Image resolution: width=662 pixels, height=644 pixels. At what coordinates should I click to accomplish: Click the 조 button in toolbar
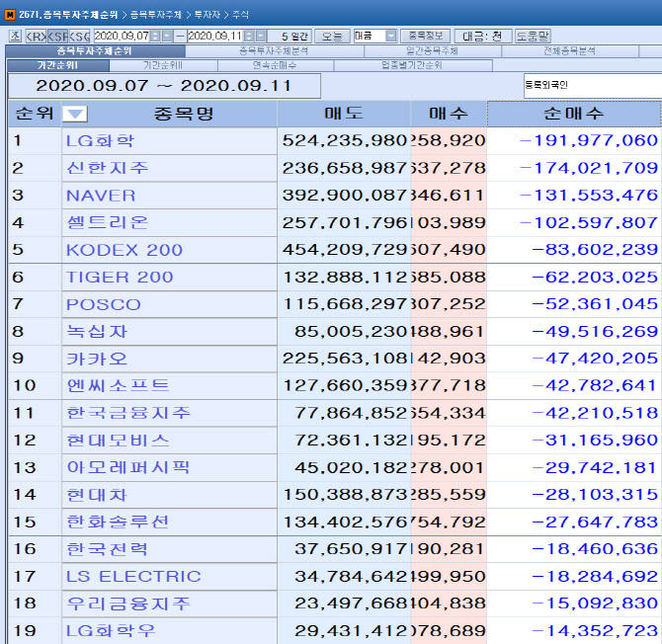15,36
